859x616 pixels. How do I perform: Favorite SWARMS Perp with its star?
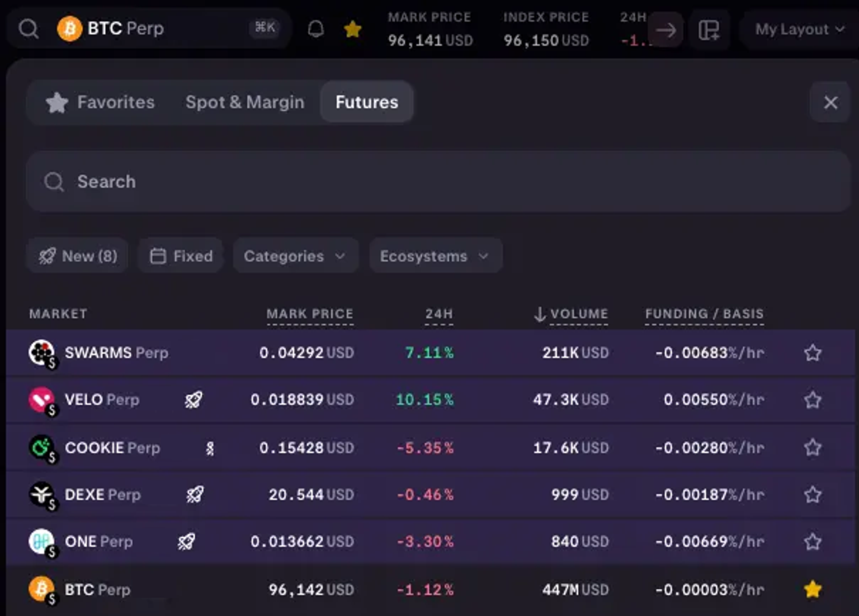[812, 353]
